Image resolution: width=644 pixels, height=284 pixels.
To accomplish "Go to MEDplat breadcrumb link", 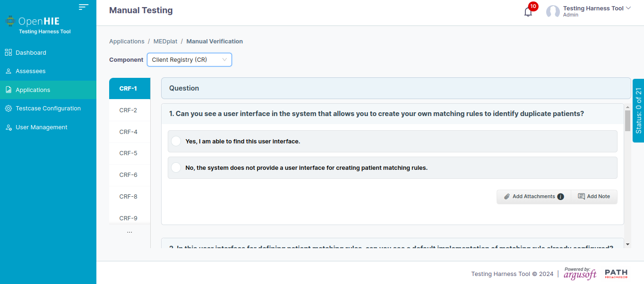I will click(x=165, y=42).
